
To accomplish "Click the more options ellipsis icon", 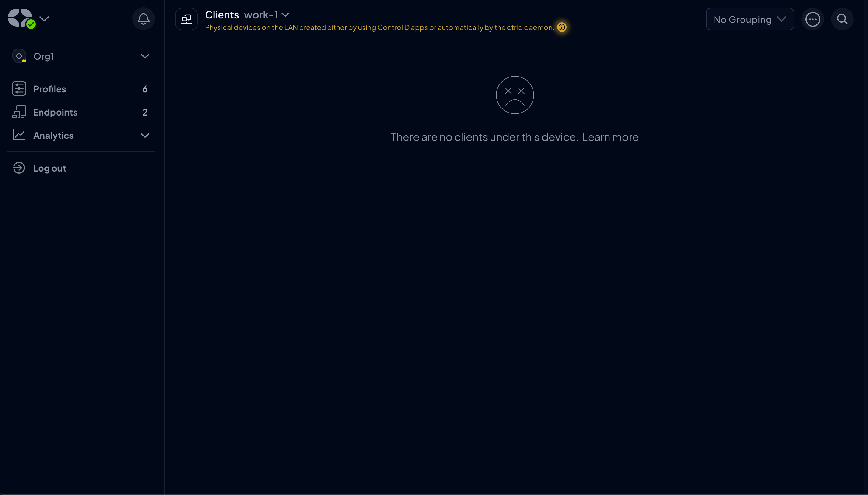I will pos(813,19).
